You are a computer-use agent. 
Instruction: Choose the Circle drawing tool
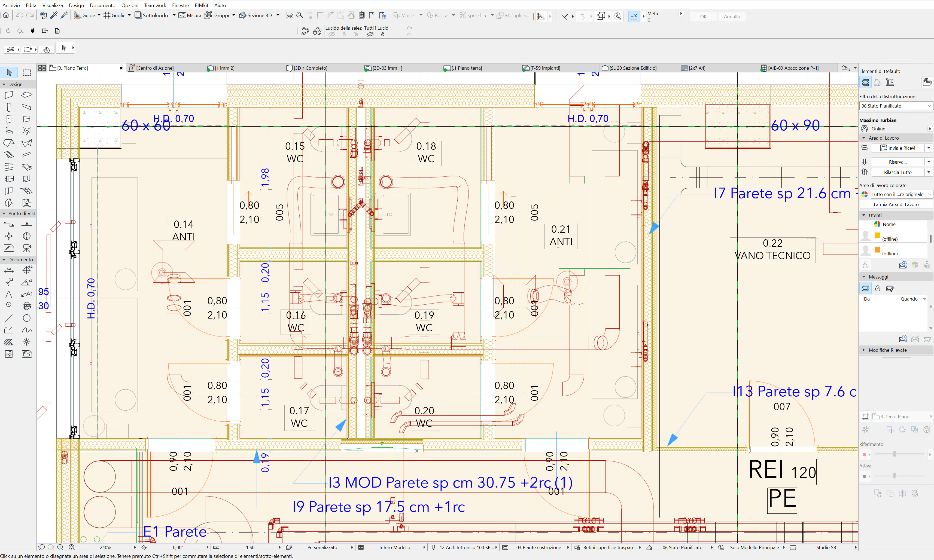[x=26, y=318]
